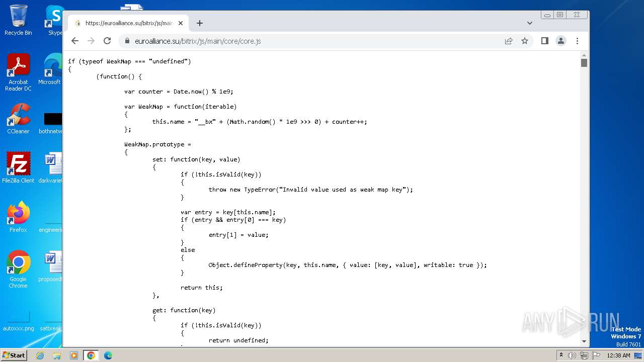The width and height of the screenshot is (644, 362).
Task: Go forward in browser history
Action: pos(91,41)
